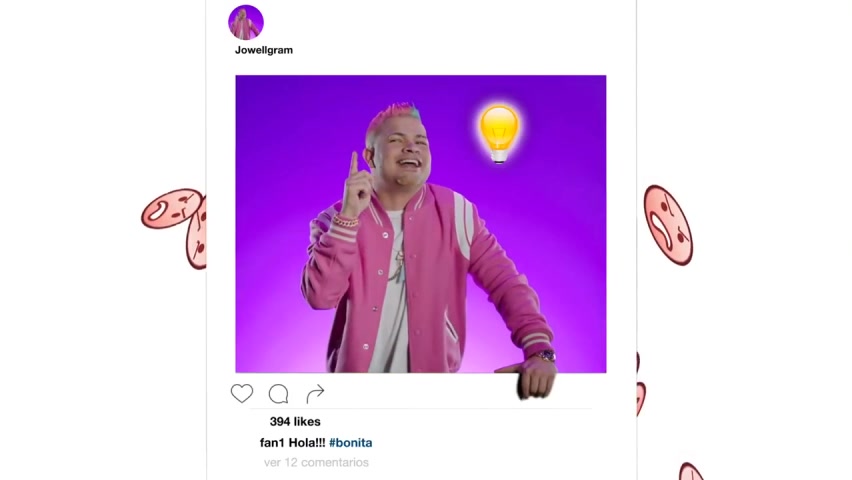852x480 pixels.
Task: Click the man's pink mohawk hair
Action: click(x=392, y=114)
